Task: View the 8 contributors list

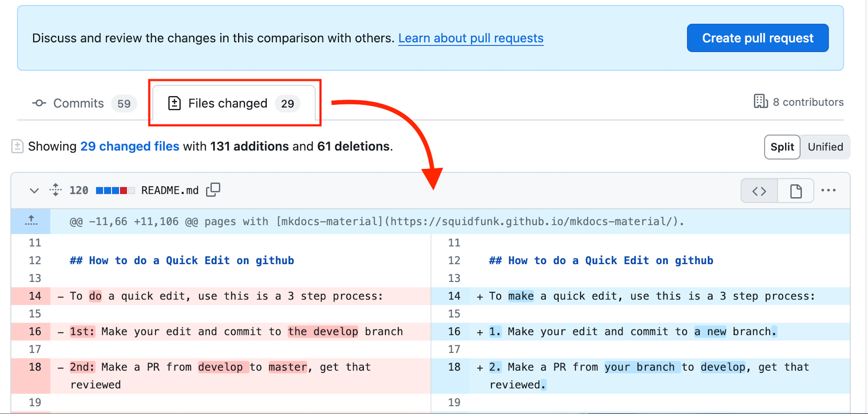Action: [799, 102]
